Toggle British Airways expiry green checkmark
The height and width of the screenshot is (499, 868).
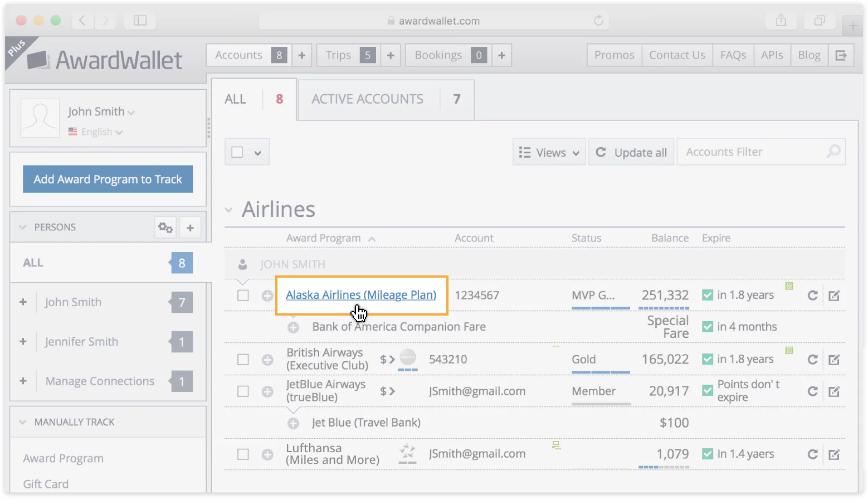708,359
